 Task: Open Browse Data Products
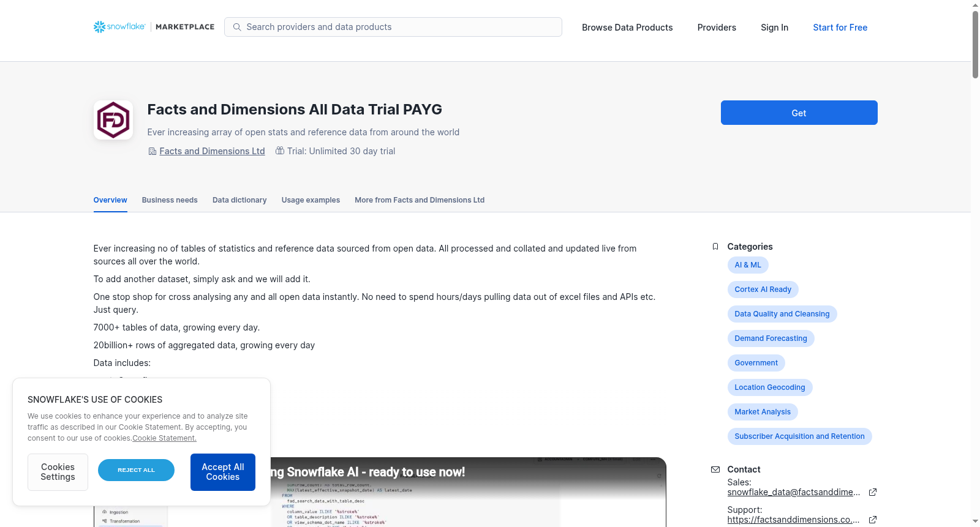627,28
